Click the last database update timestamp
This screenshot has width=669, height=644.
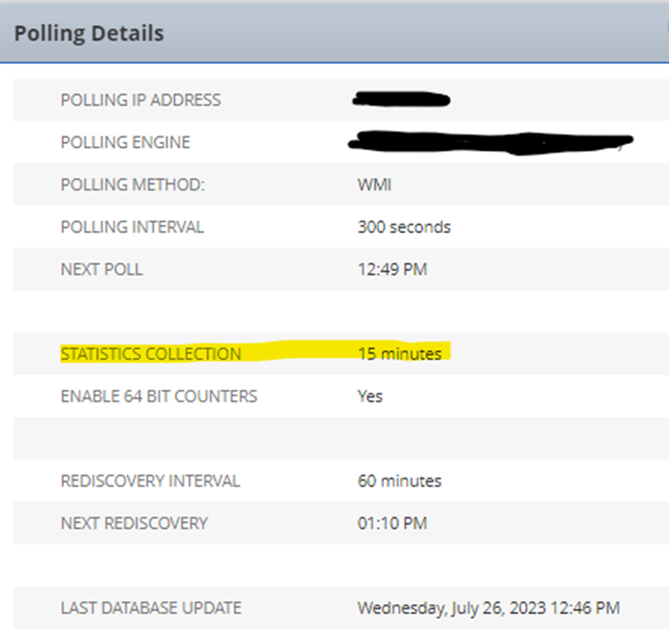(x=488, y=608)
